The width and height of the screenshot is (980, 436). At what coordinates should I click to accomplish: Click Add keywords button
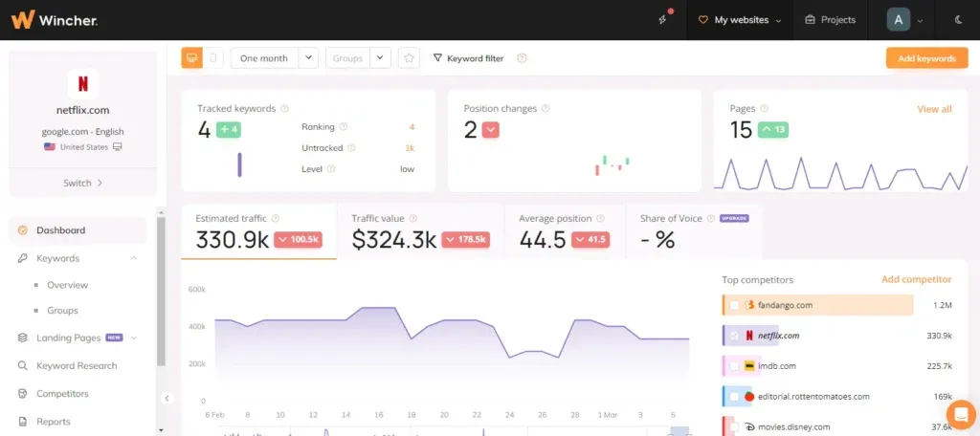click(x=926, y=58)
